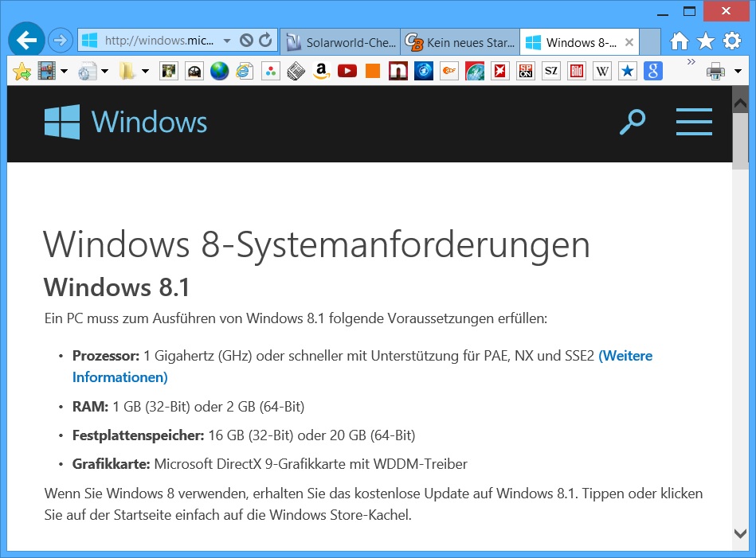This screenshot has width=756, height=558.
Task: Click the Windows 8.1 subheading
Action: [116, 287]
